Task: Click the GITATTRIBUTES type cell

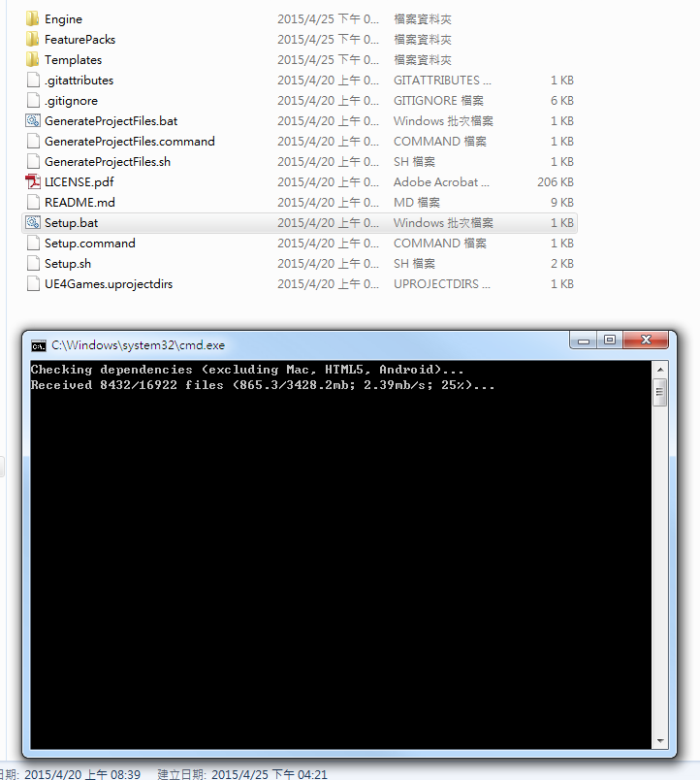Action: coord(442,81)
